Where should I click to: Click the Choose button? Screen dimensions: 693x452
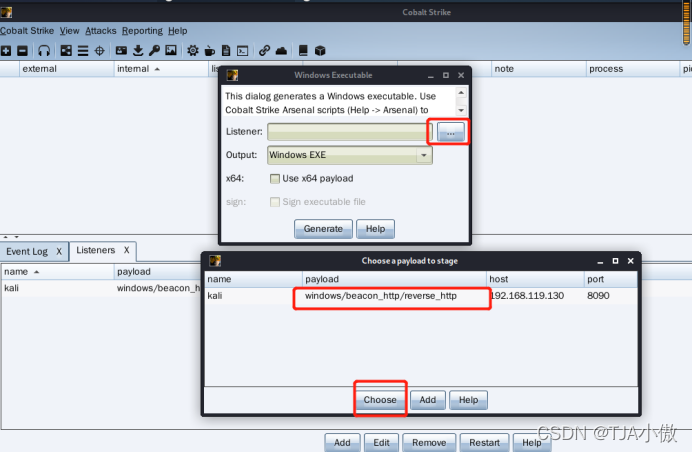tap(380, 400)
